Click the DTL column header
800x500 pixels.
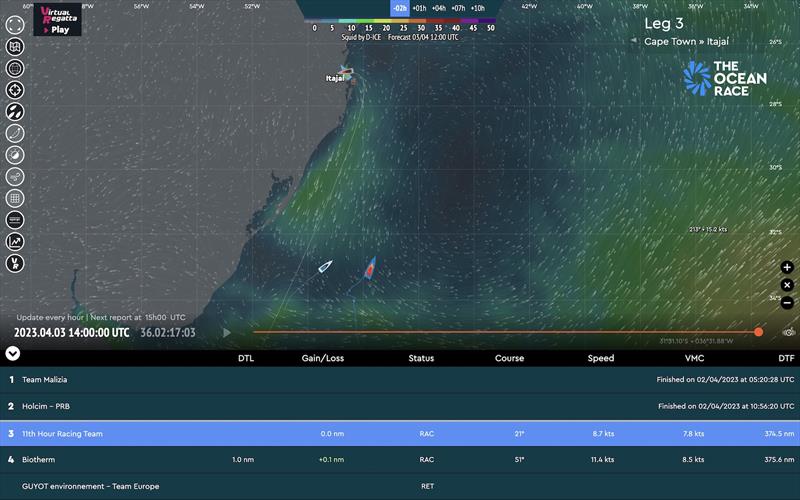[x=246, y=358]
